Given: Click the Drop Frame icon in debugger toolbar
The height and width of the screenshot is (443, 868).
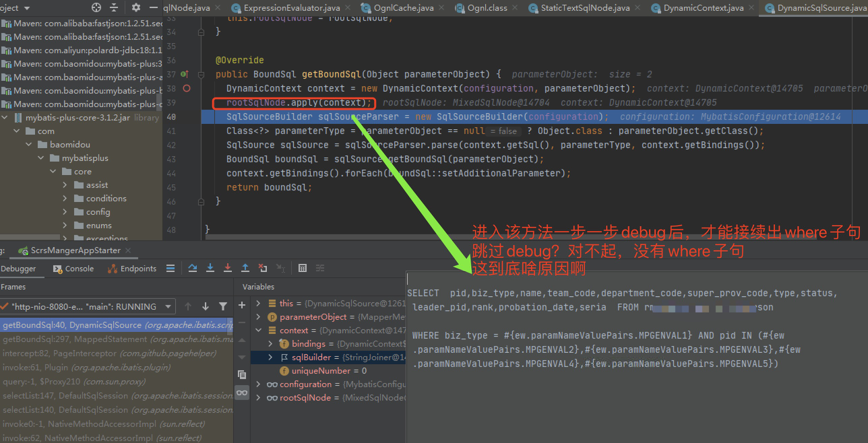Looking at the screenshot, I should 262,267.
